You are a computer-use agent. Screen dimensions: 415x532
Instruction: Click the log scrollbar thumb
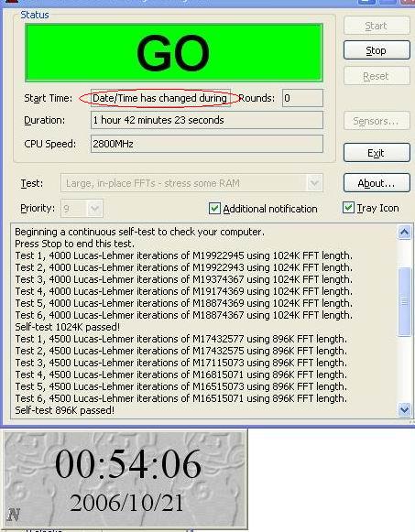(x=404, y=301)
